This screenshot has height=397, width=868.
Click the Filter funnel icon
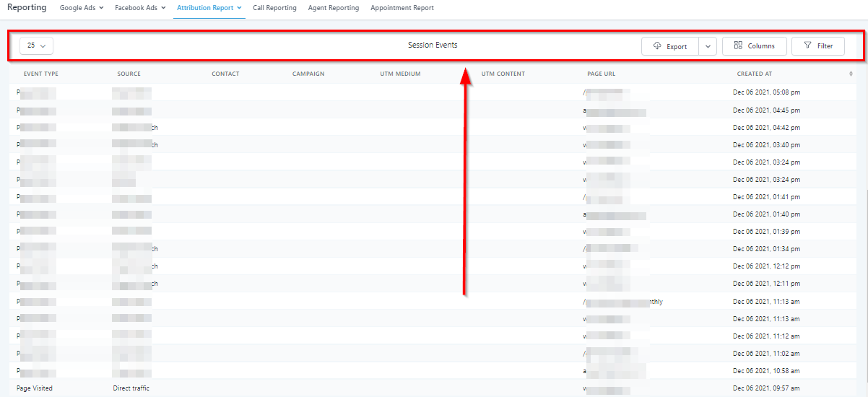click(x=808, y=46)
